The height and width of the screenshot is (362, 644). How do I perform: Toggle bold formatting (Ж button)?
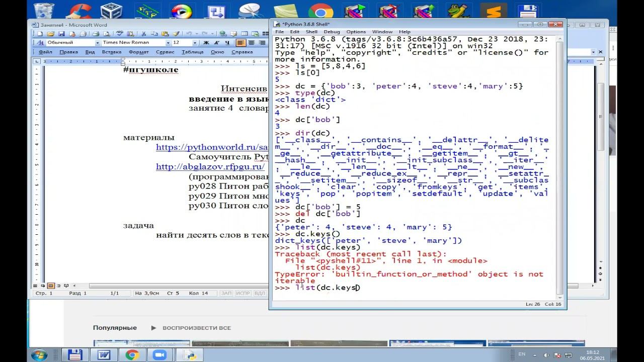pyautogui.click(x=206, y=43)
